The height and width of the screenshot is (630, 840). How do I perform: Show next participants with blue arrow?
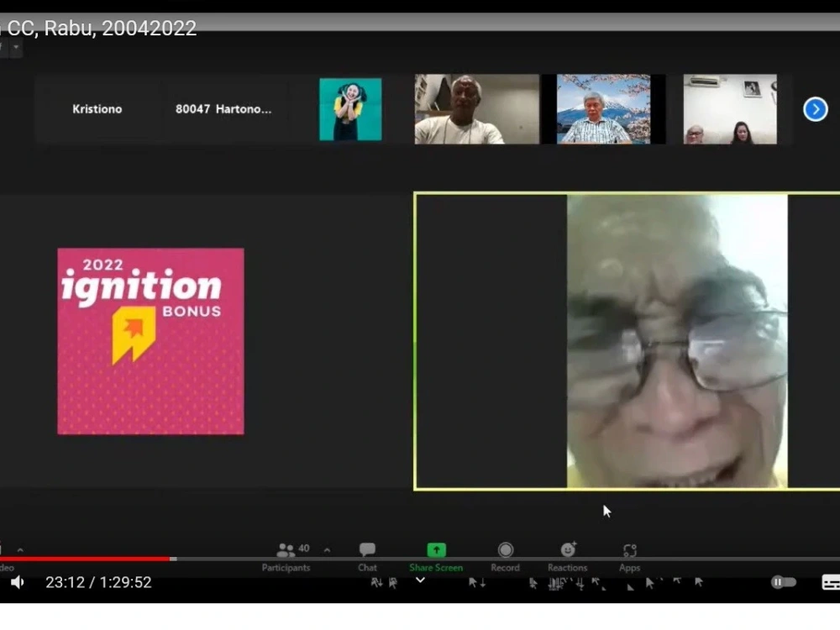click(x=816, y=109)
